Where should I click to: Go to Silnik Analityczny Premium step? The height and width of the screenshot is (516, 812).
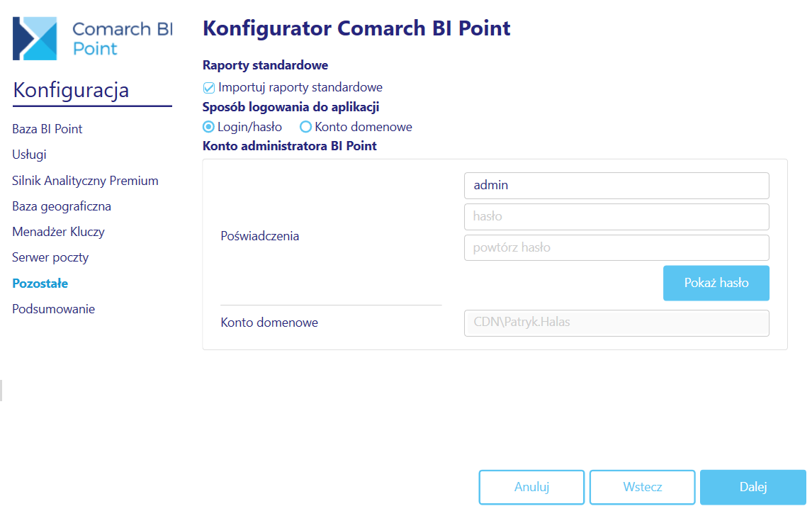(x=86, y=181)
